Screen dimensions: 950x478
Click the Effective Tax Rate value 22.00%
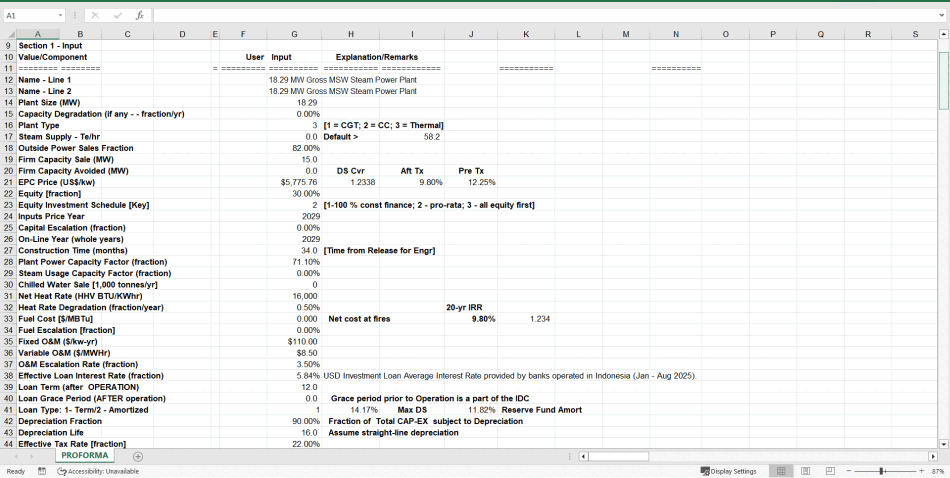[294, 444]
